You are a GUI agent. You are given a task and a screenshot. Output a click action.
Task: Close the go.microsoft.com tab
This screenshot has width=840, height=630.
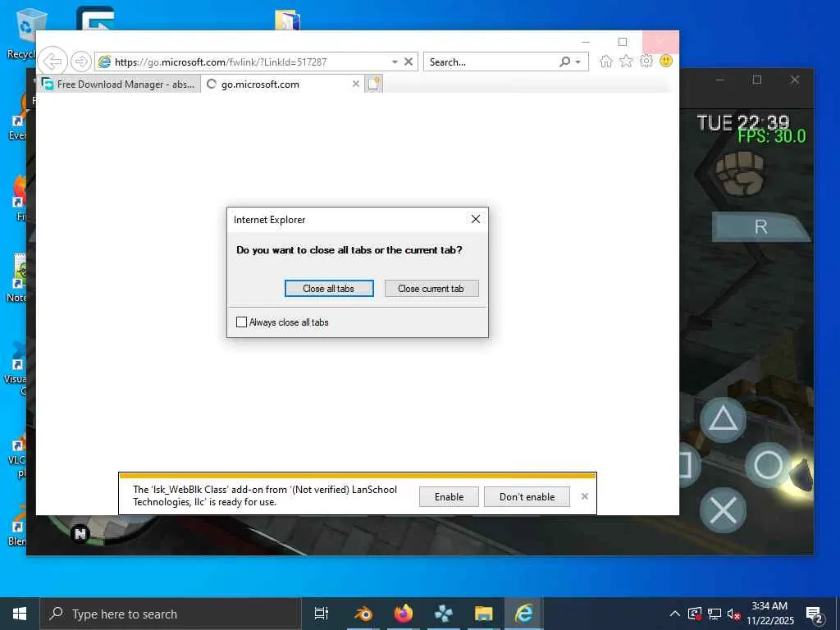pos(356,84)
